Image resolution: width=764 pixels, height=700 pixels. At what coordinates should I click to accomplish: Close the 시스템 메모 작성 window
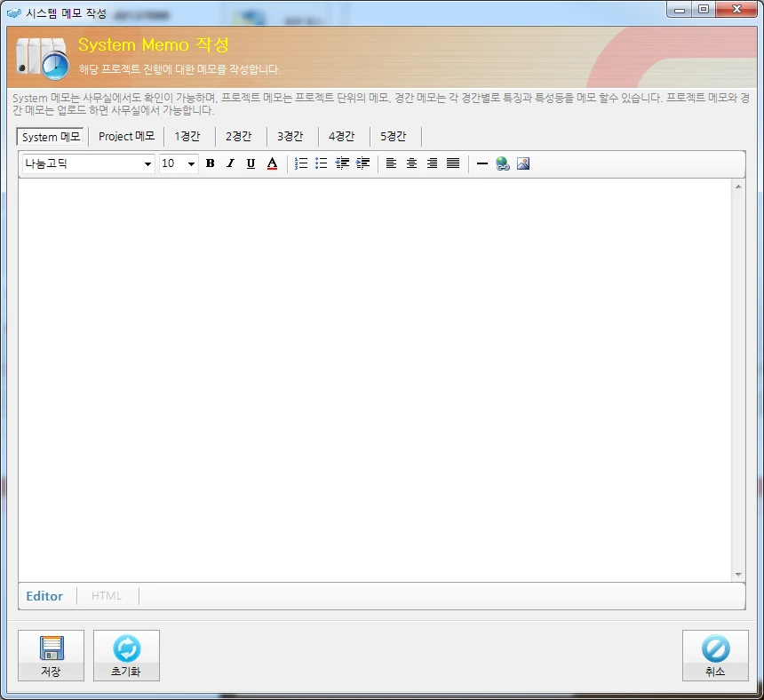tap(736, 9)
